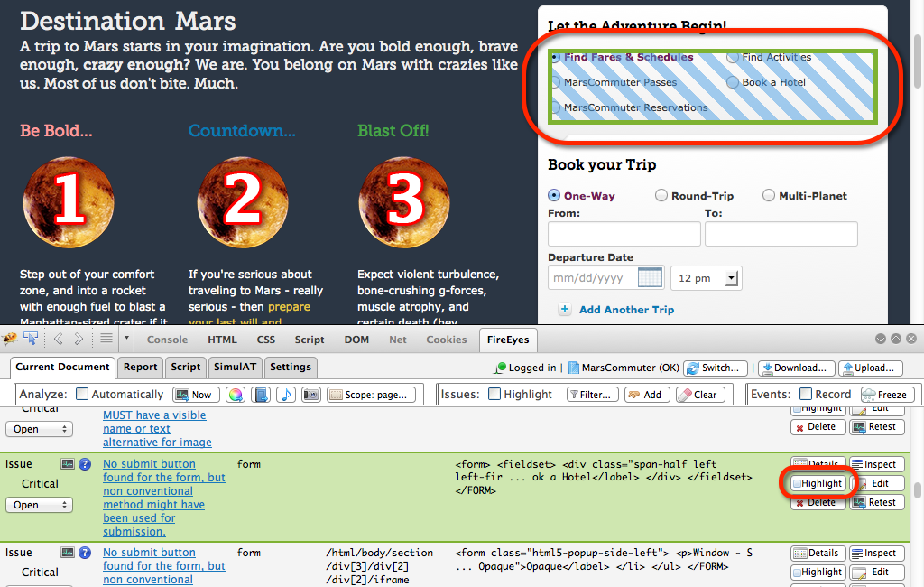Click the blue page analysis icon
Viewport: 924px width, 587px height.
[261, 395]
